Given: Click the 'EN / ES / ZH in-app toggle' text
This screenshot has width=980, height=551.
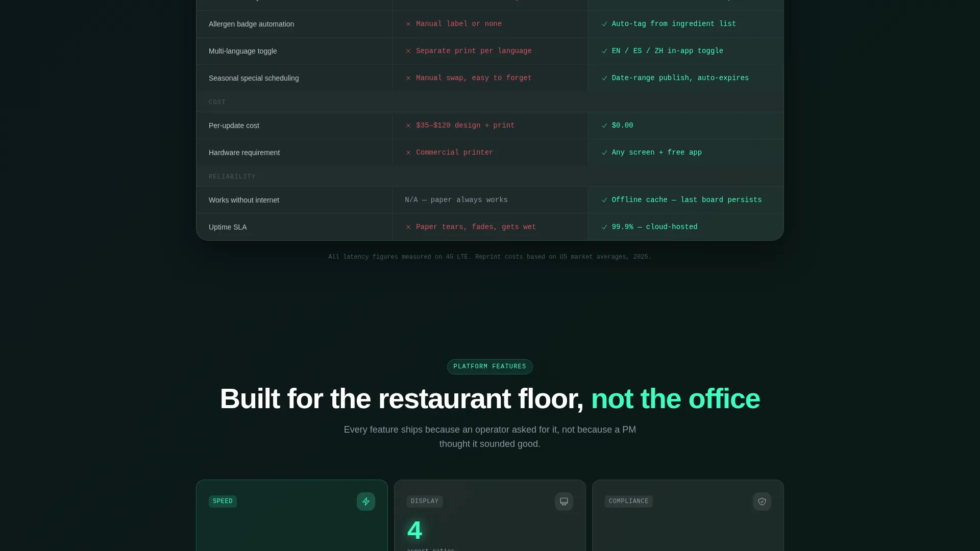Looking at the screenshot, I should click(x=668, y=51).
